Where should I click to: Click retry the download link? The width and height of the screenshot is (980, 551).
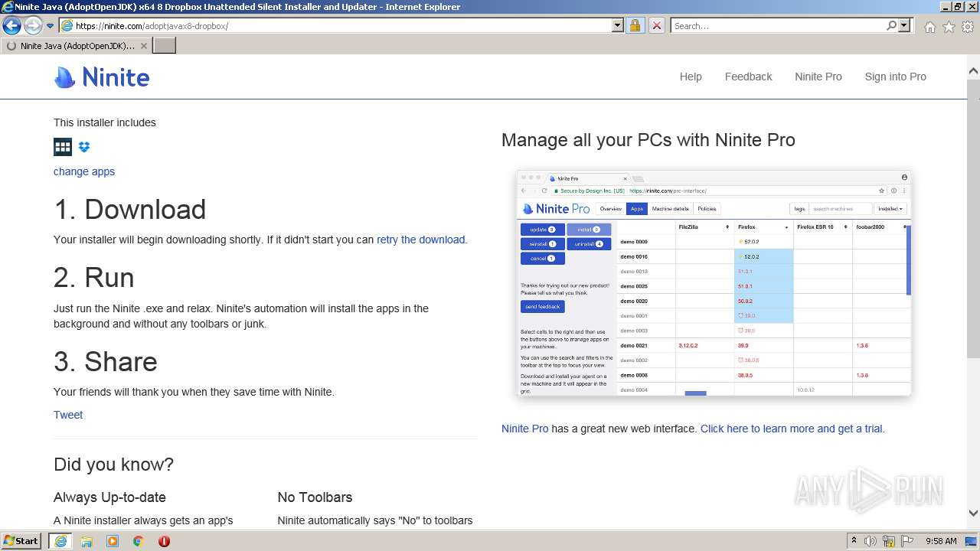pos(420,240)
